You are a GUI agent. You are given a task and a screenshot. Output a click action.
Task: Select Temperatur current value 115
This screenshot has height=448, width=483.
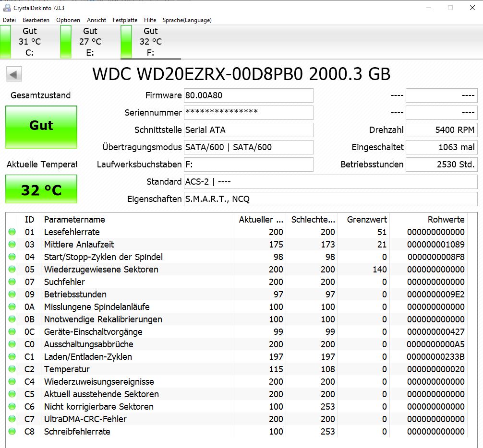tap(276, 369)
